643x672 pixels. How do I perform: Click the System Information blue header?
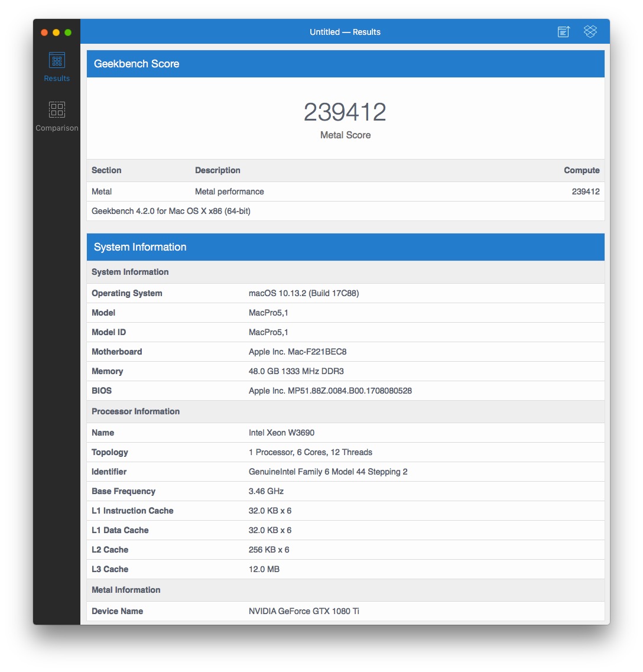pyautogui.click(x=346, y=247)
